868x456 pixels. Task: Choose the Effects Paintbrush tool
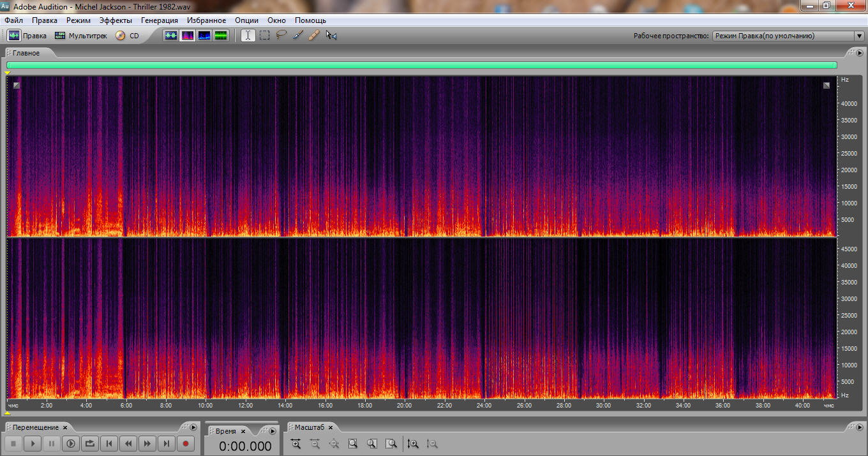coord(297,36)
